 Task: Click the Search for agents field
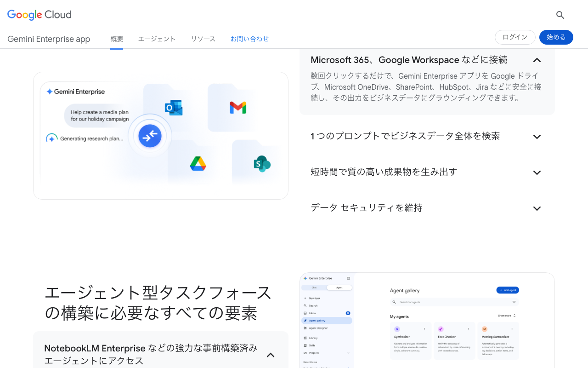point(454,302)
